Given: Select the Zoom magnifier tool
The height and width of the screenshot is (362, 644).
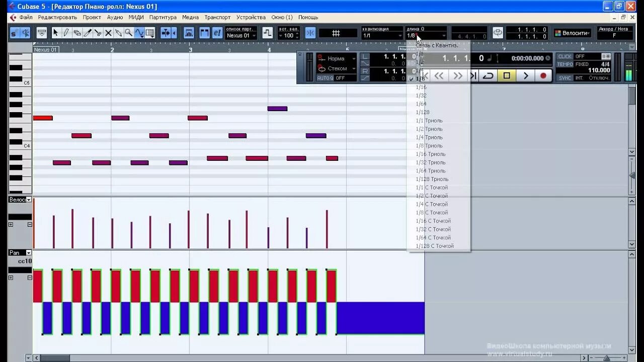Looking at the screenshot, I should pyautogui.click(x=129, y=33).
